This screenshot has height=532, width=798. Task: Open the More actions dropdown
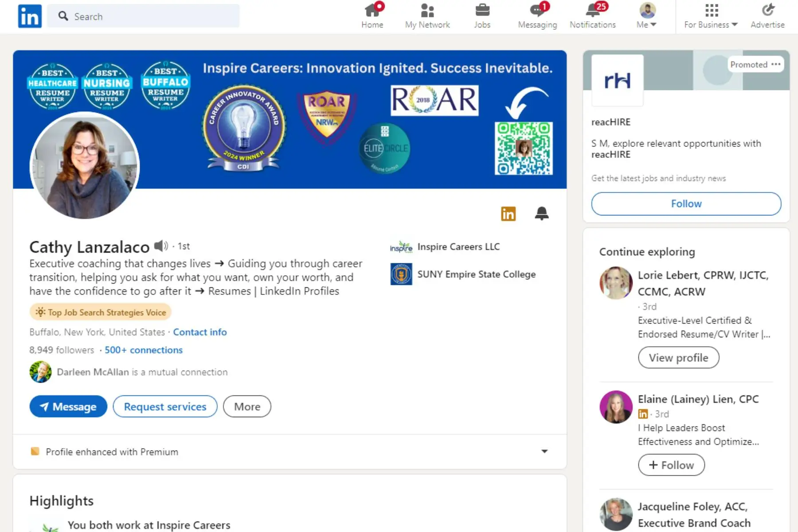(x=247, y=407)
